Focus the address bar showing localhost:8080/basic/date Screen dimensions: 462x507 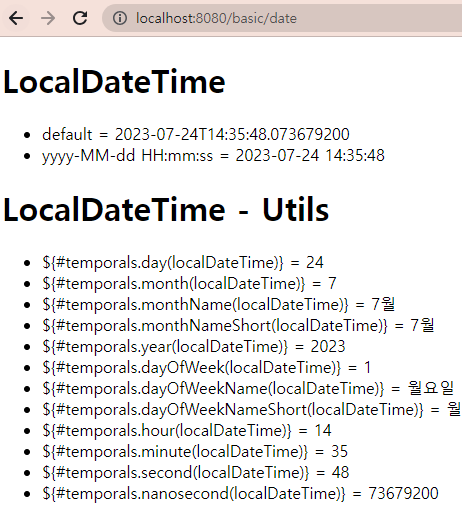coord(282,18)
